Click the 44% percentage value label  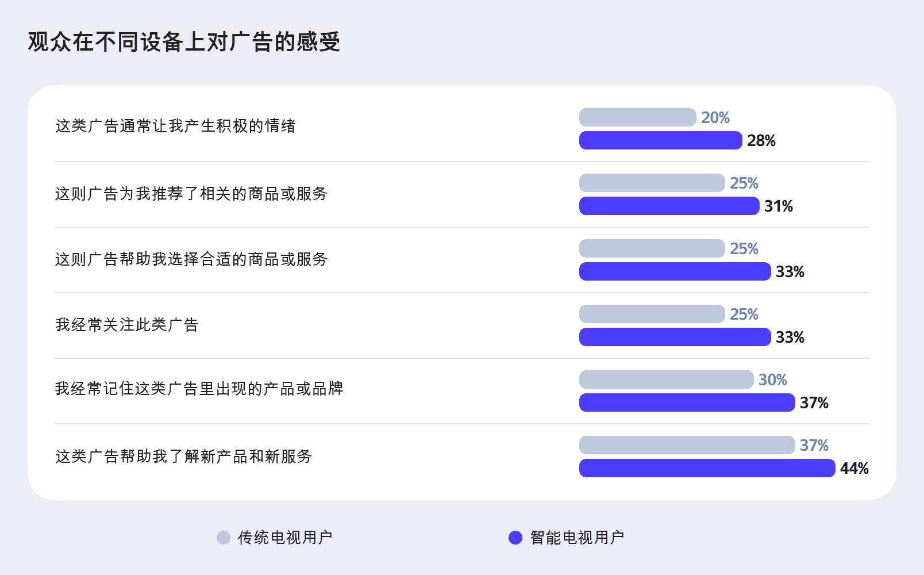[x=854, y=469]
